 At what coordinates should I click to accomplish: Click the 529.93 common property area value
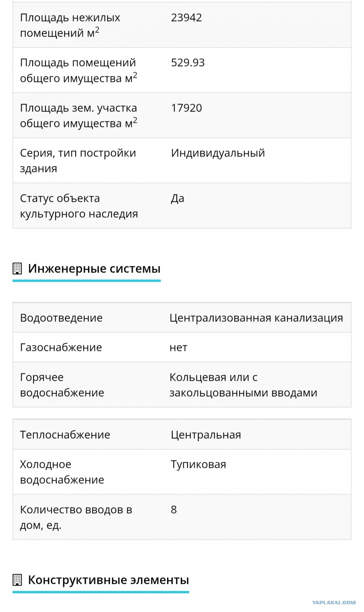click(188, 62)
